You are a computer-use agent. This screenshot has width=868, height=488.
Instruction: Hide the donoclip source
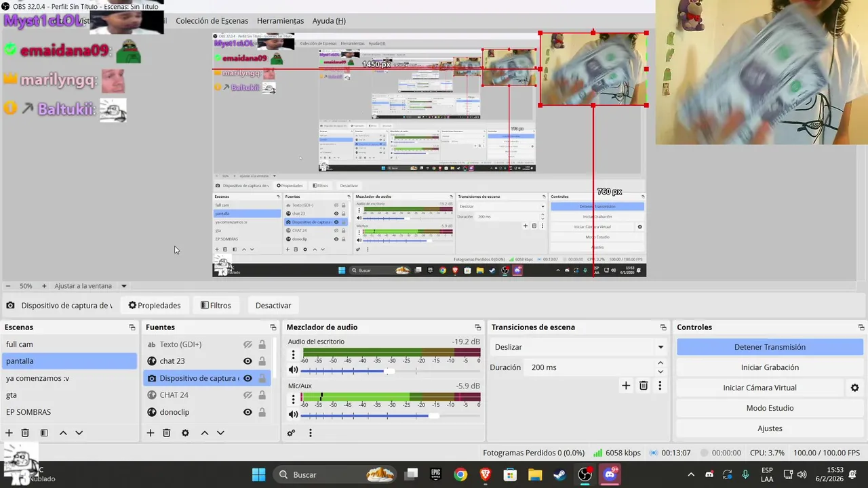[x=248, y=412]
